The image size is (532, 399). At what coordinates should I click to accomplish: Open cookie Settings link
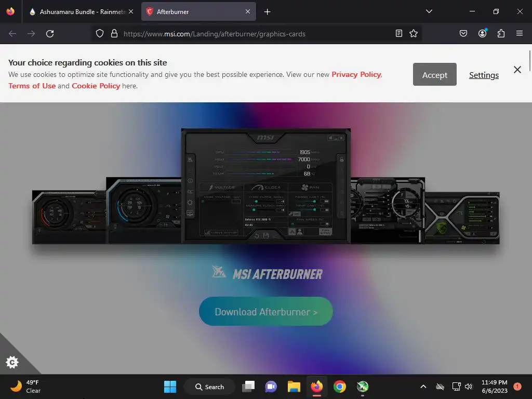[x=484, y=75]
